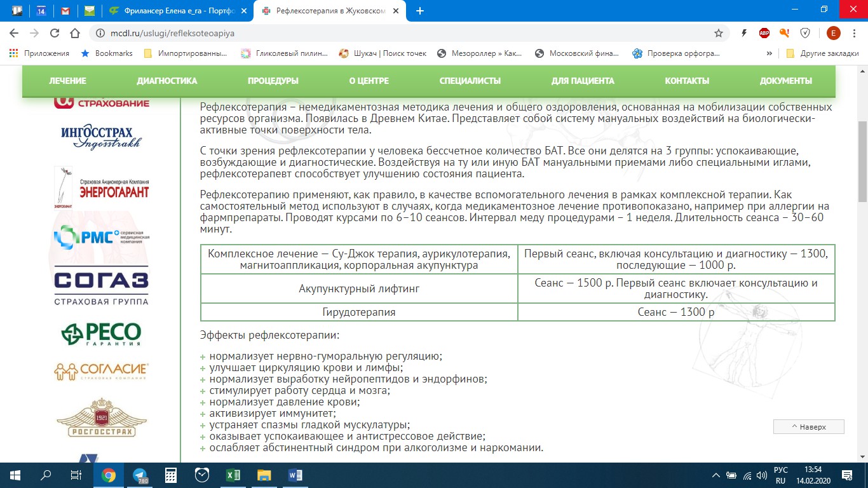Click the Энергогарант insurer logo
The image size is (868, 488).
tap(102, 186)
